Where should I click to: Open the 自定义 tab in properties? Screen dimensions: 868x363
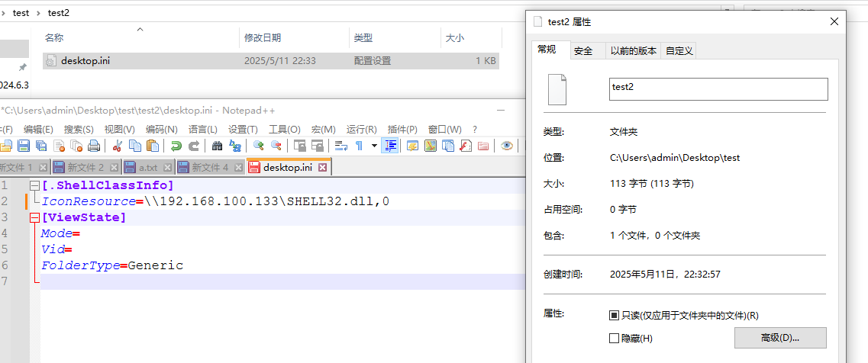click(x=679, y=51)
